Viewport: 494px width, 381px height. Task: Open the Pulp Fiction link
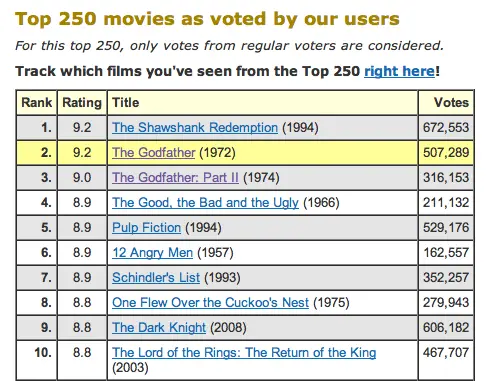[x=146, y=228]
